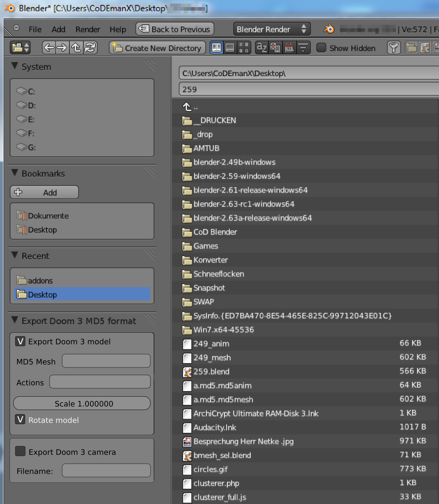Collapse Export Doom 3 MD5 format panel
Image resolution: width=439 pixels, height=504 pixels.
15,320
